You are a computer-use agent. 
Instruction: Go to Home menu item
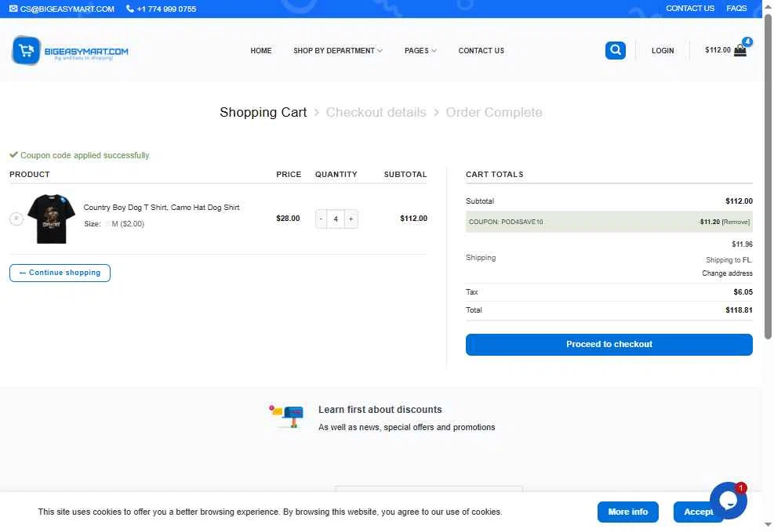point(260,51)
